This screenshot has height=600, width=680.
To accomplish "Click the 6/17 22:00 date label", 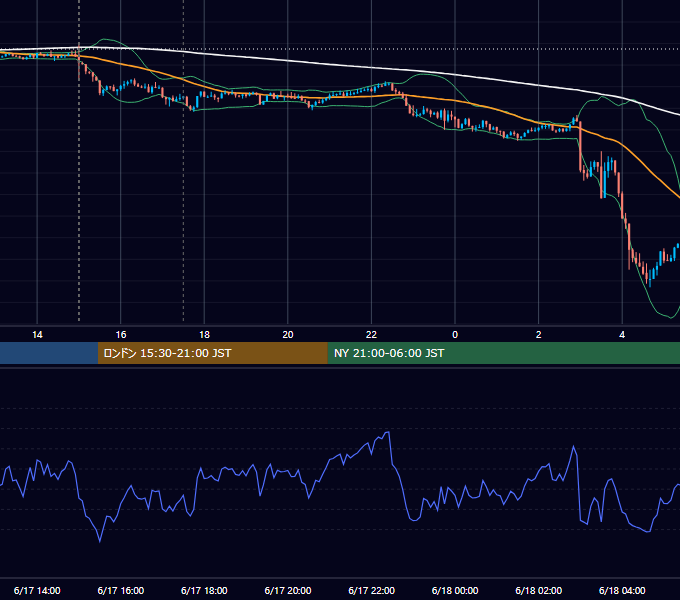I will point(371,590).
